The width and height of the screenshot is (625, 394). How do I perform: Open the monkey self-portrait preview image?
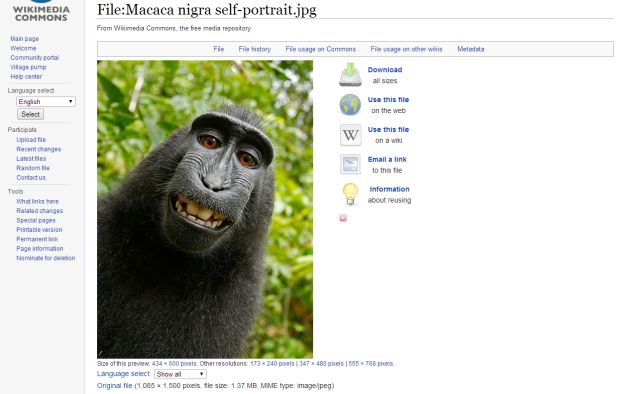click(x=205, y=209)
